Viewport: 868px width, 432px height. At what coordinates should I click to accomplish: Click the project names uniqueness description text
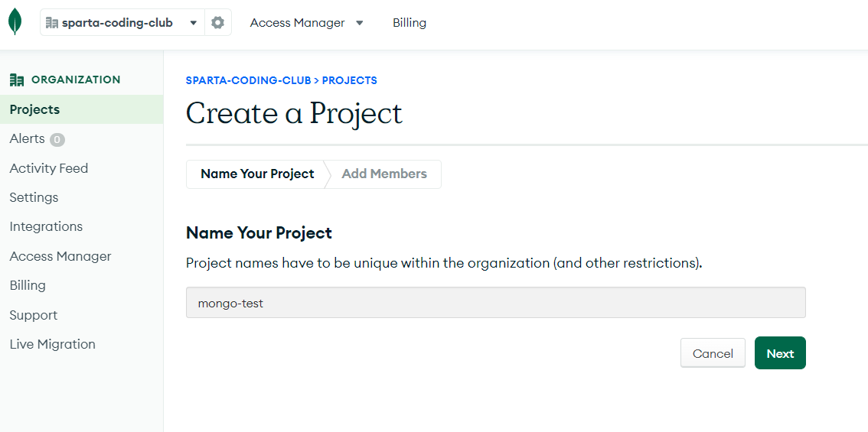[444, 263]
